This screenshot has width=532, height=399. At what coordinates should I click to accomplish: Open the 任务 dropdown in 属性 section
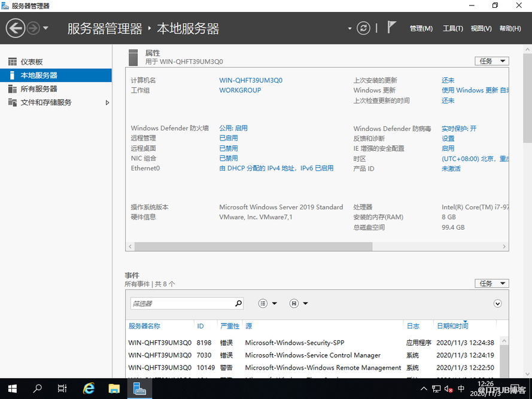point(491,61)
